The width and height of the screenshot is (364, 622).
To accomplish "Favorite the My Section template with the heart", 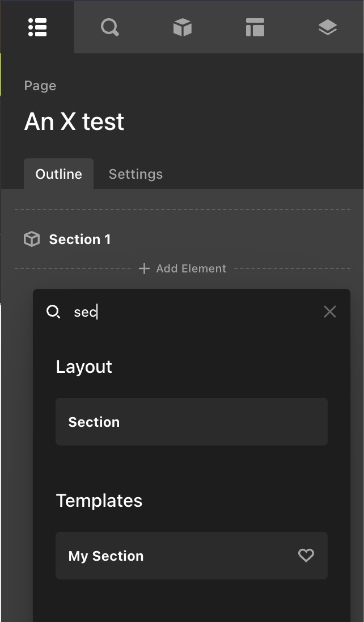I will point(306,556).
